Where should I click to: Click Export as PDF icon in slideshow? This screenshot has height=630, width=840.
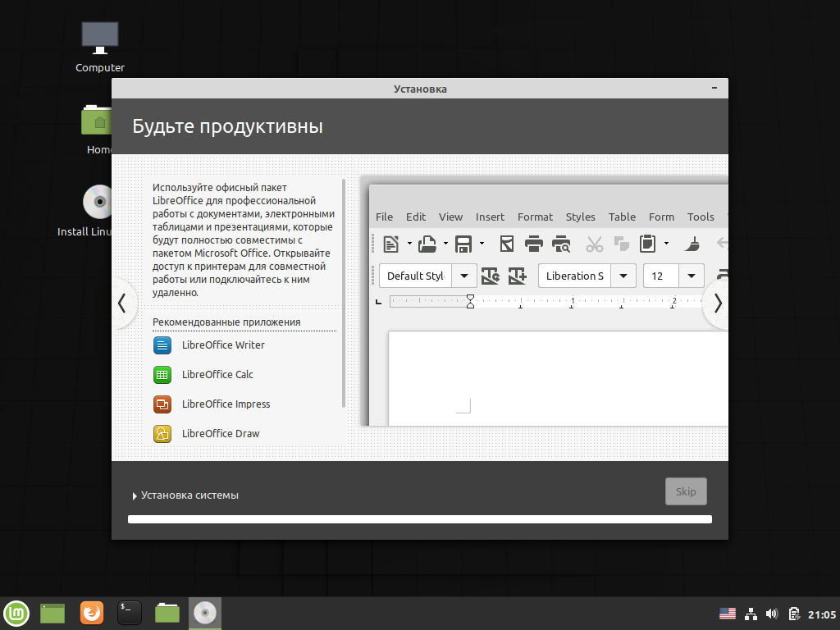(507, 244)
